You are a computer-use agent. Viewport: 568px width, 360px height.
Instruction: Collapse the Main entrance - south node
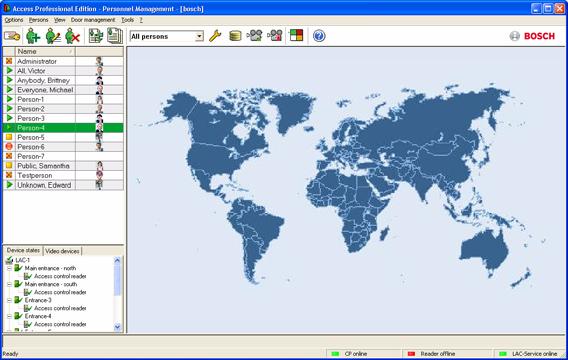(9, 284)
